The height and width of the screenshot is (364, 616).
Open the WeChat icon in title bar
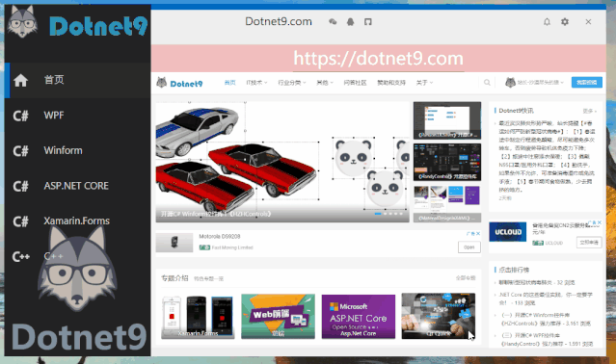(x=333, y=22)
